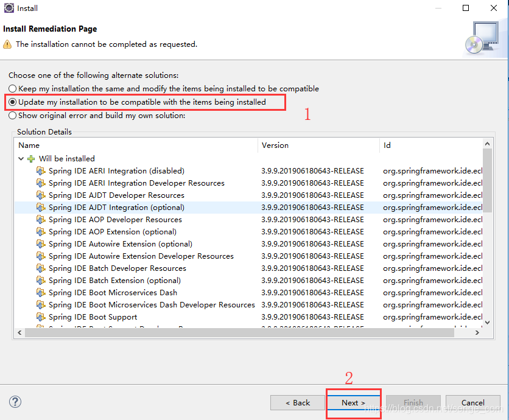Viewport: 509px width, 420px height.
Task: Click the icon for Spring IDE AOP Extension (optional)
Action: [x=41, y=232]
